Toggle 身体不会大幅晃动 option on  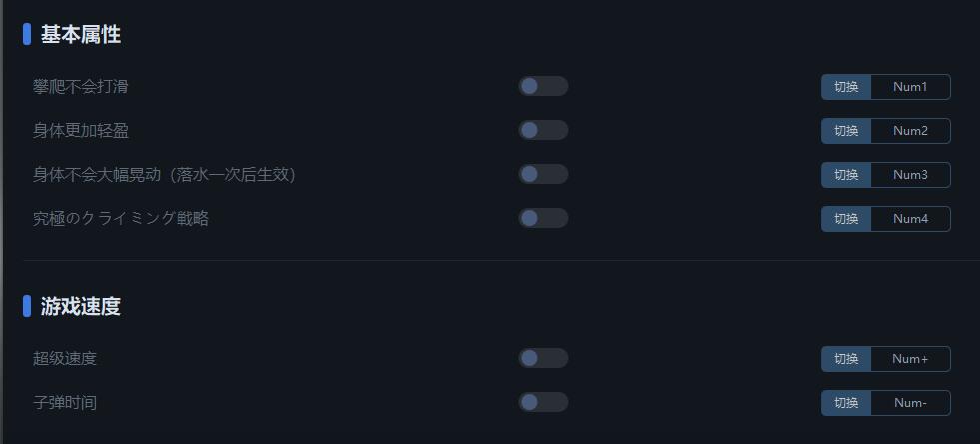click(x=542, y=174)
